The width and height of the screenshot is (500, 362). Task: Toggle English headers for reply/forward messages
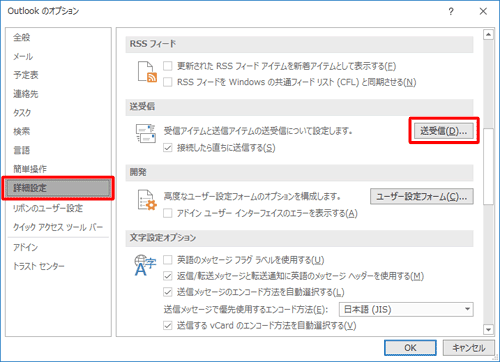point(168,276)
